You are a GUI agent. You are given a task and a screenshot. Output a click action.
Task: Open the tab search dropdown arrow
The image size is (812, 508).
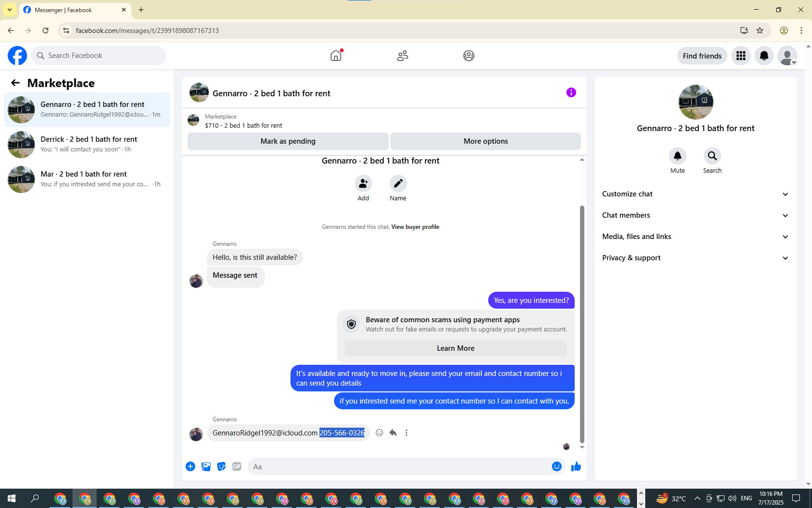pyautogui.click(x=10, y=10)
